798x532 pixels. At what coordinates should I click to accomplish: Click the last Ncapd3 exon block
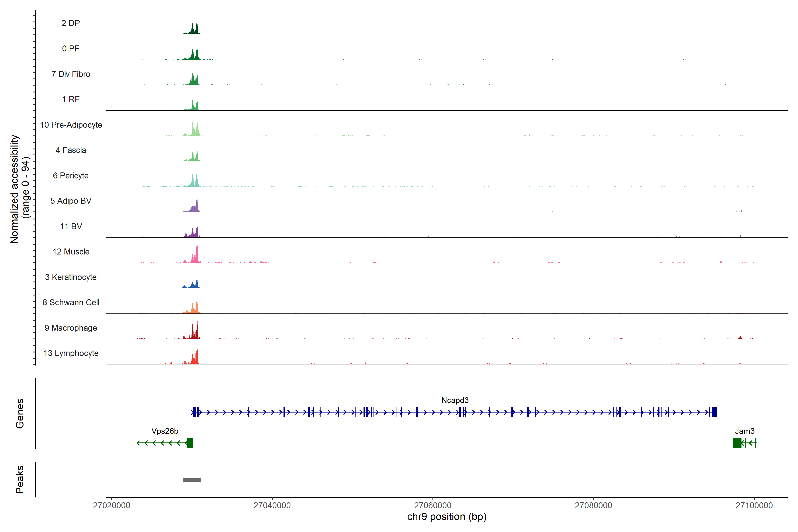(x=714, y=412)
